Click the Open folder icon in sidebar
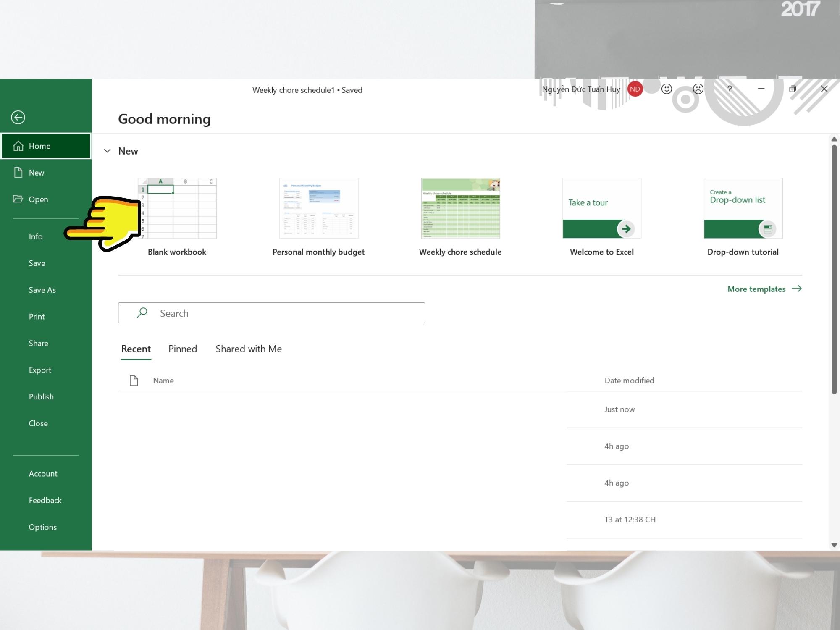Viewport: 840px width, 630px height. tap(18, 199)
